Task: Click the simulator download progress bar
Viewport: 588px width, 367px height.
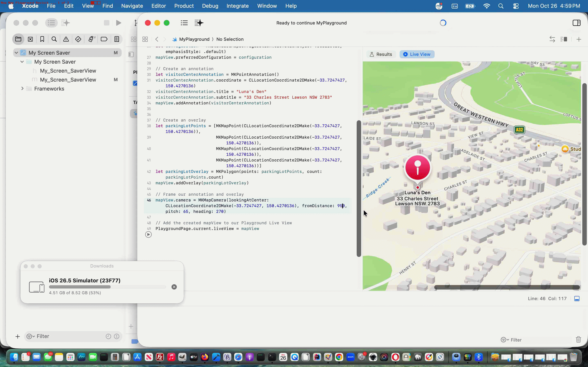Action: [x=107, y=287]
